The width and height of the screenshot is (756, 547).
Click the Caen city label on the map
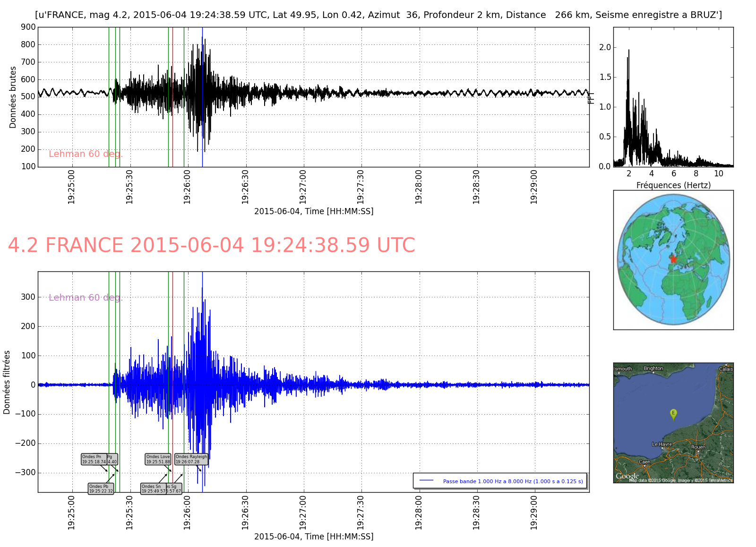(x=644, y=462)
